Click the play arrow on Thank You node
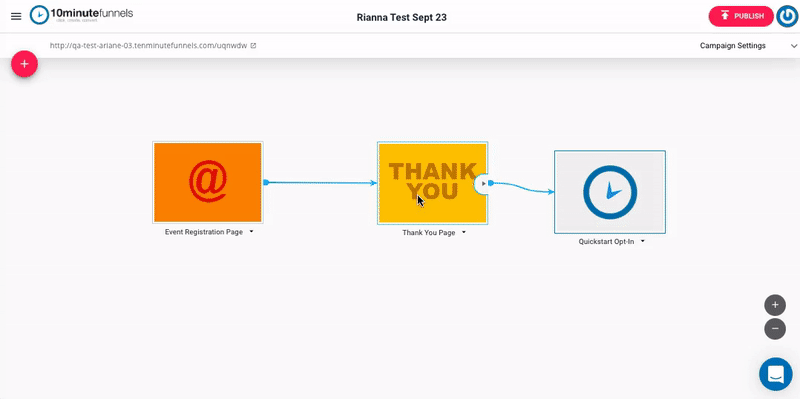Image resolution: width=800 pixels, height=399 pixels. pyautogui.click(x=483, y=183)
